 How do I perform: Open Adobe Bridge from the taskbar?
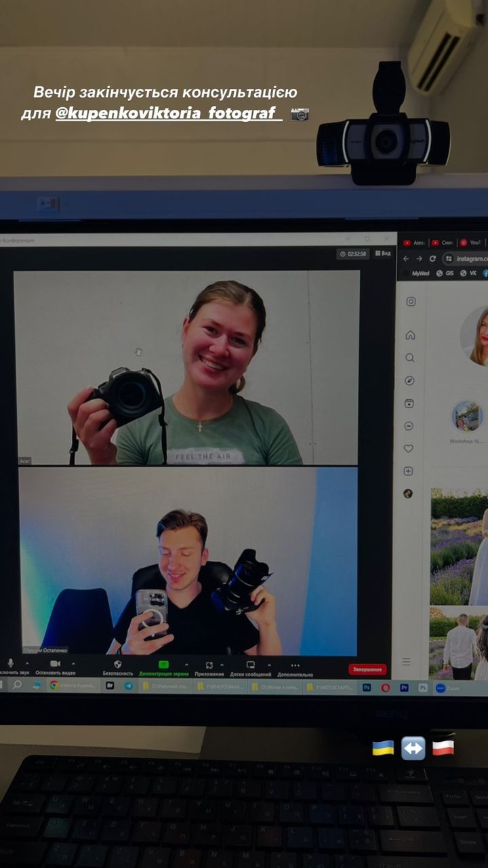110,686
